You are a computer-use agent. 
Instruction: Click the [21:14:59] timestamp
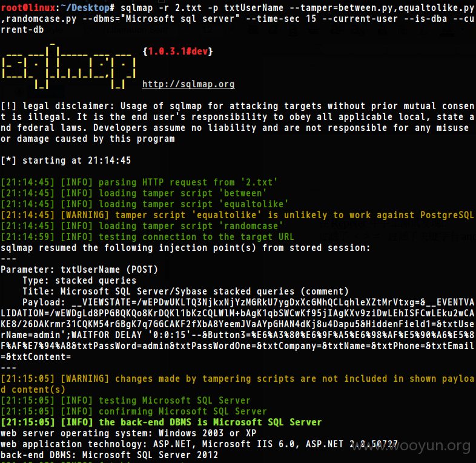28,237
